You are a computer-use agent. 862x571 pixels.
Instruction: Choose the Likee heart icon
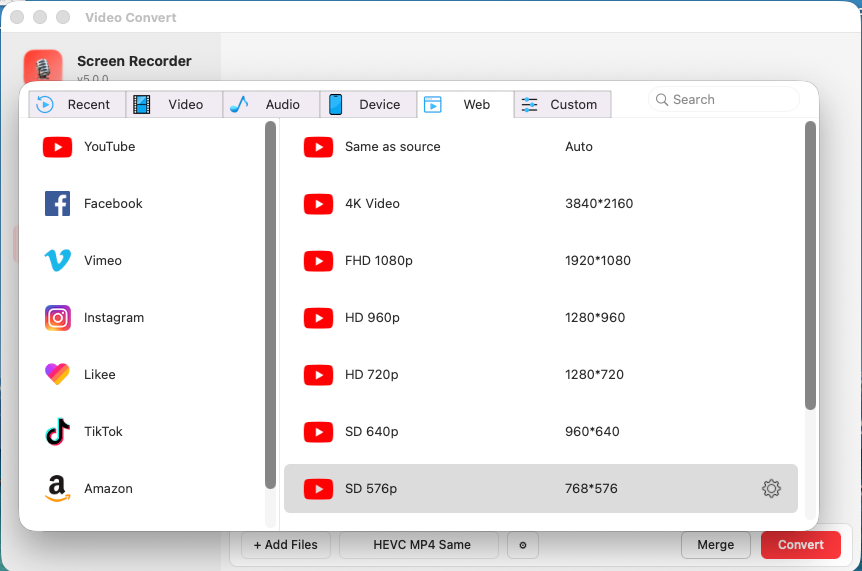57,374
